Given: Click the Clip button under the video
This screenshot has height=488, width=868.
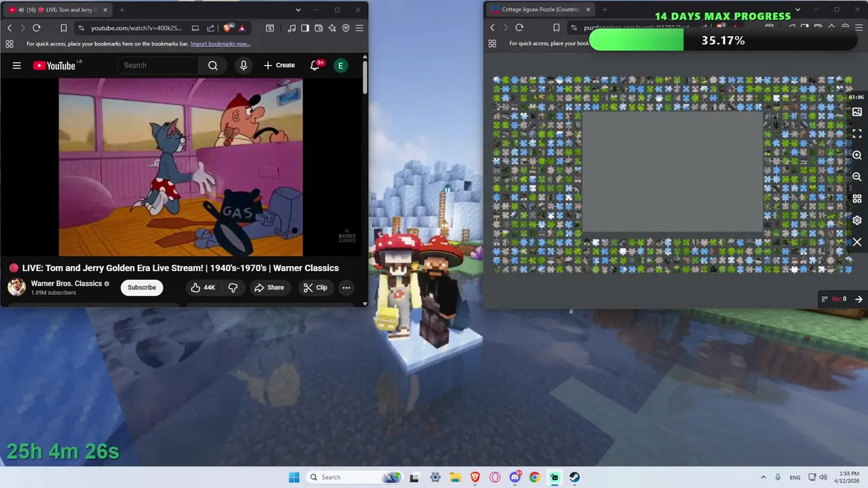Looking at the screenshot, I should pos(315,287).
